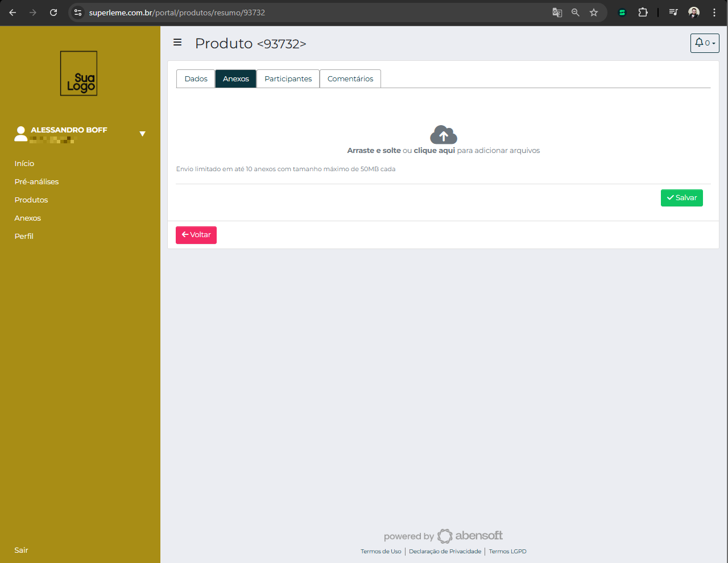Screen dimensions: 728x563
Task: Click the 'Produto <93732>' page title
Action: point(251,44)
